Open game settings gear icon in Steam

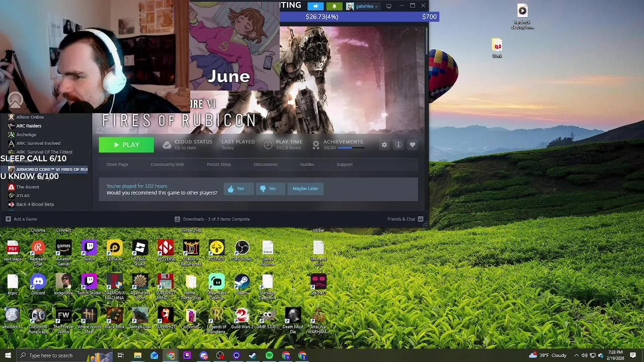tap(384, 145)
